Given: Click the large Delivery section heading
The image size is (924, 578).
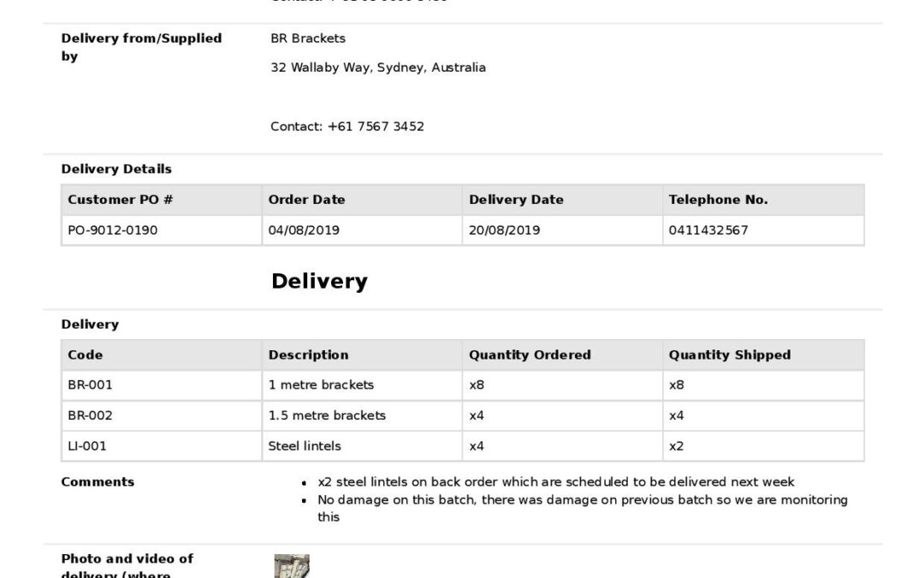Looking at the screenshot, I should [319, 282].
